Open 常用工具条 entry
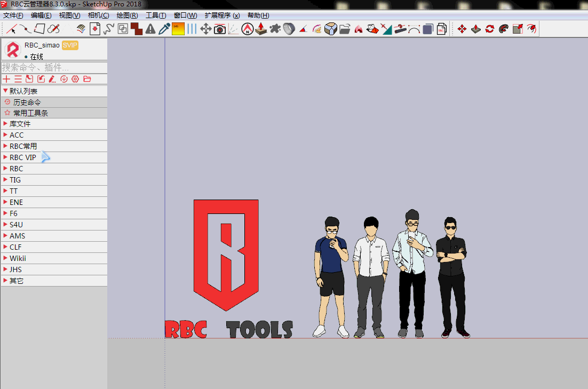 (30, 113)
